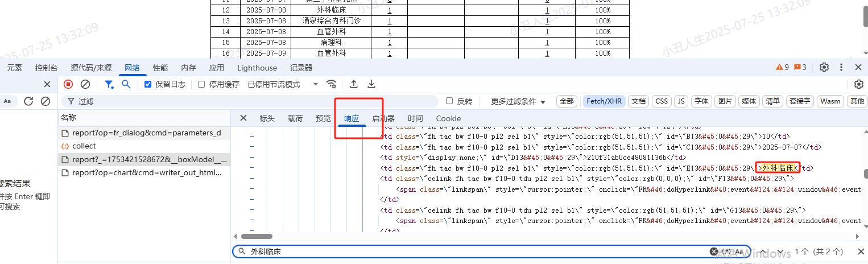This screenshot has width=868, height=264.
Task: Show 预览 tab of request
Action: (323, 118)
